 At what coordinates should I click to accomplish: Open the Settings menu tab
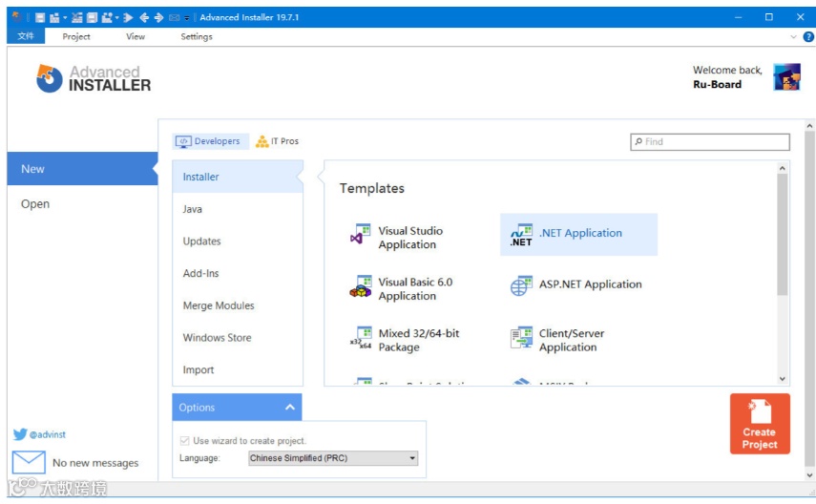(x=197, y=36)
